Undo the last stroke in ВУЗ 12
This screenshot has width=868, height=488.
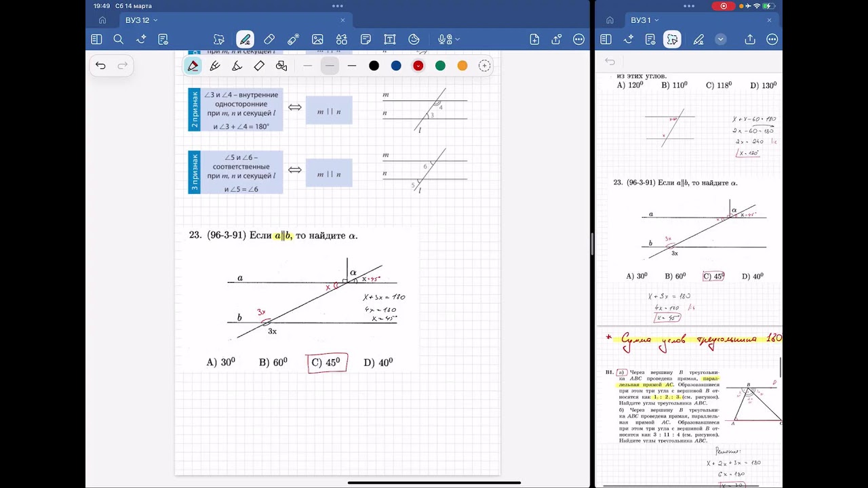[x=100, y=66]
